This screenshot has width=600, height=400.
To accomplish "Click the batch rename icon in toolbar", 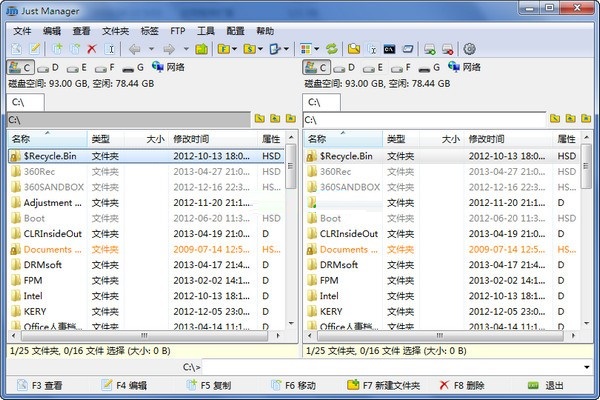I will pos(372,49).
